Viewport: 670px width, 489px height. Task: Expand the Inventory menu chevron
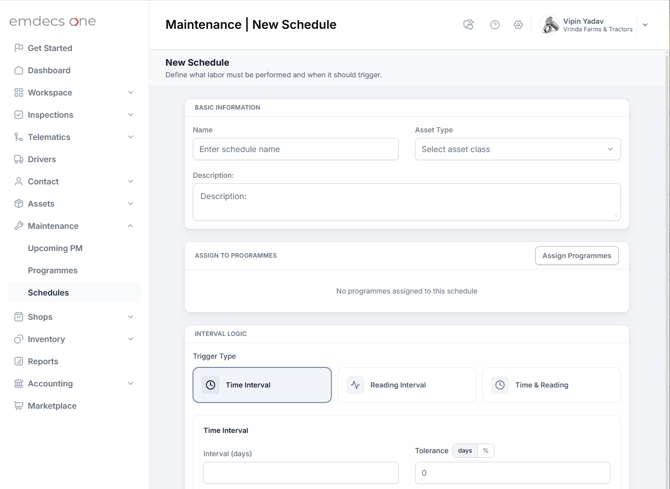[x=131, y=339]
